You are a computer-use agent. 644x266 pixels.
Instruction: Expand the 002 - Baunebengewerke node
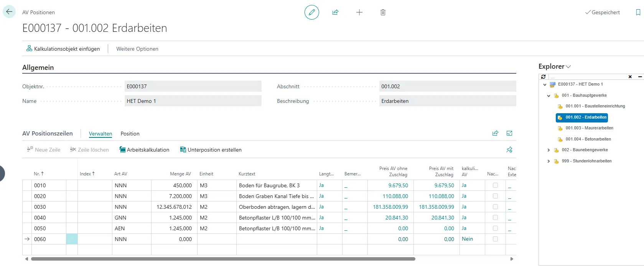click(x=548, y=150)
